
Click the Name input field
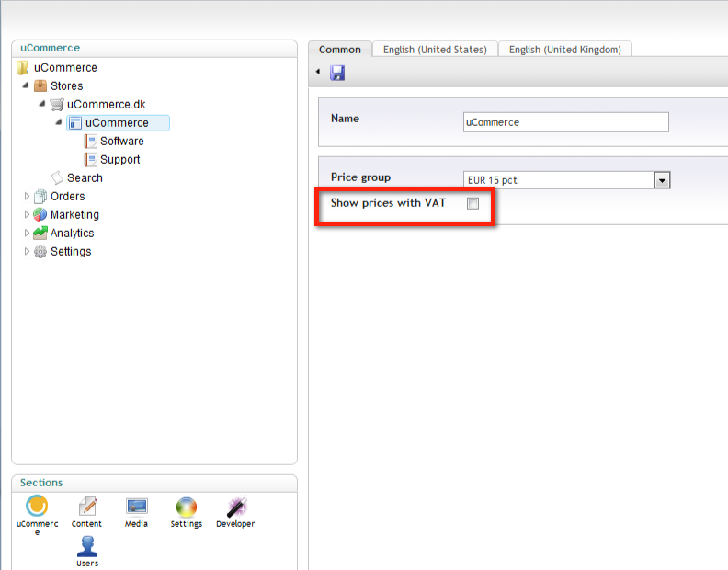(566, 122)
